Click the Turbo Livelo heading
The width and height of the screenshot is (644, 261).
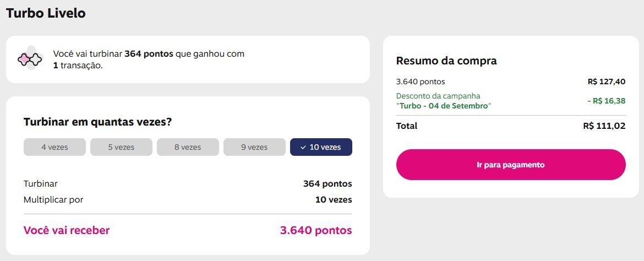click(x=46, y=13)
